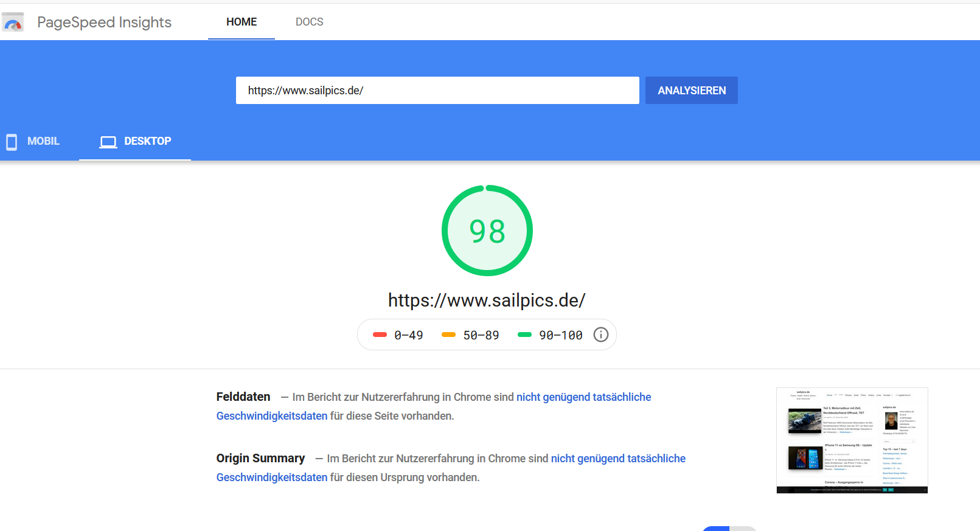The width and height of the screenshot is (980, 531).
Task: Focus the URL input field
Action: click(x=437, y=90)
